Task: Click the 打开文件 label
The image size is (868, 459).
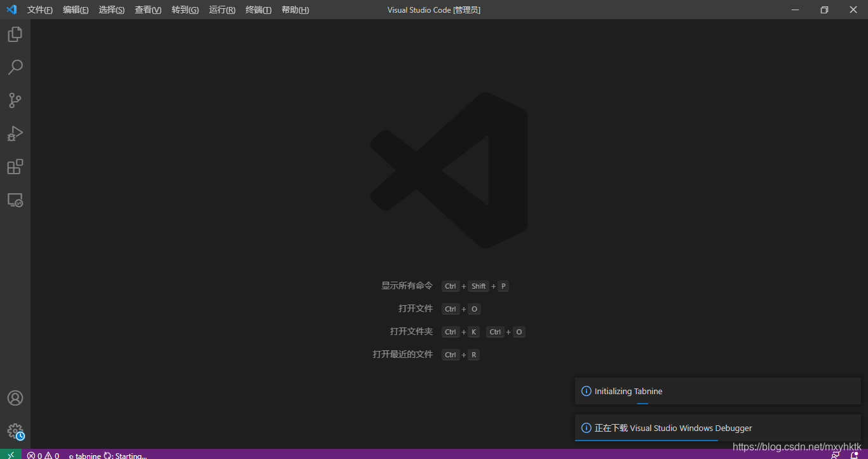Action: coord(416,309)
